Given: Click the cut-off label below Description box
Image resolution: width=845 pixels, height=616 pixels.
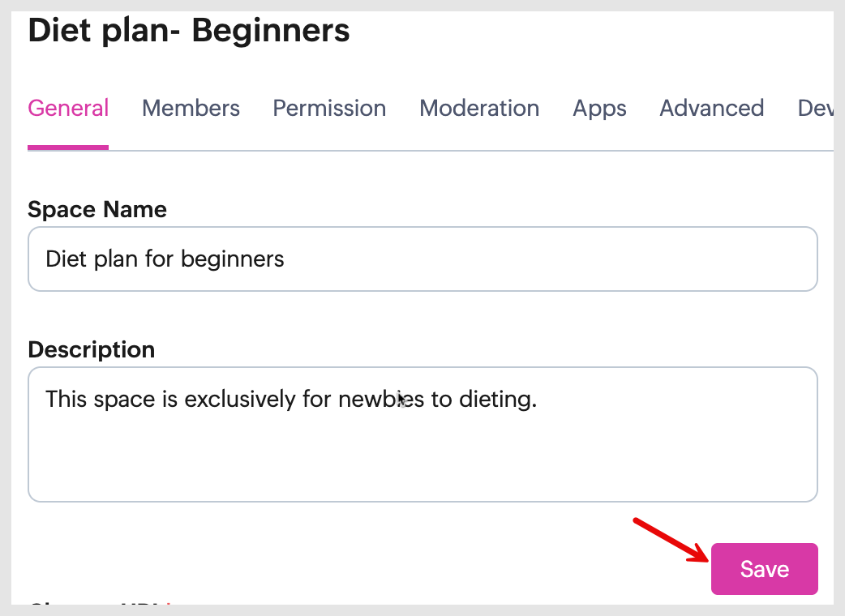Looking at the screenshot, I should point(97,606).
